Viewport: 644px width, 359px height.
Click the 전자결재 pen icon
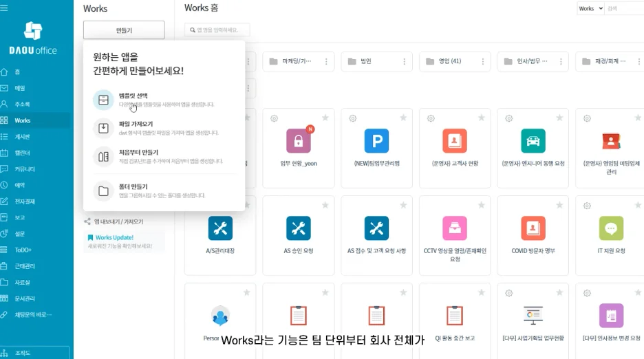point(4,202)
